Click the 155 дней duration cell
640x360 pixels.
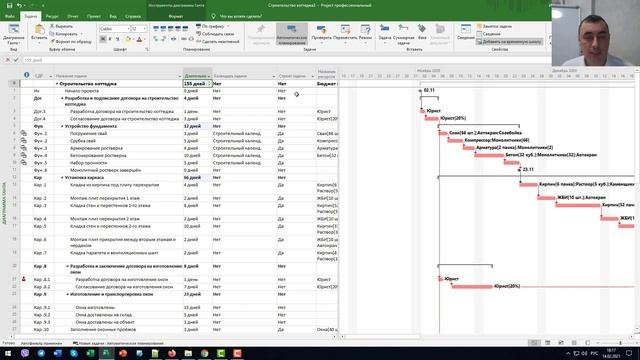coord(198,84)
